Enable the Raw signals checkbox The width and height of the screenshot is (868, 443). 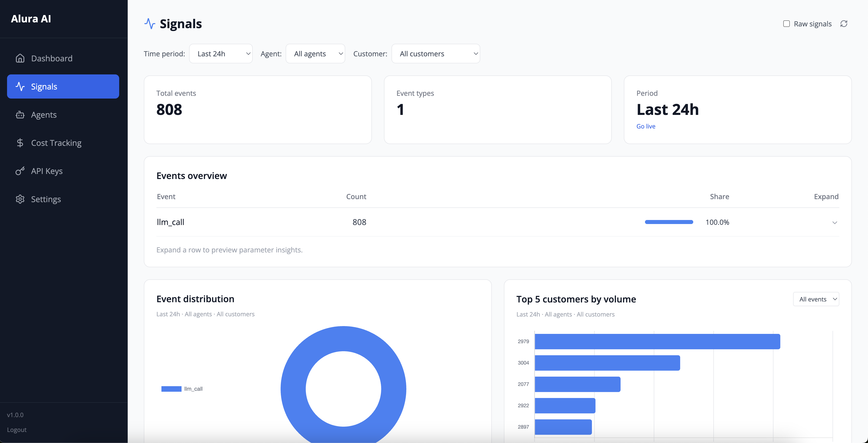(x=786, y=24)
